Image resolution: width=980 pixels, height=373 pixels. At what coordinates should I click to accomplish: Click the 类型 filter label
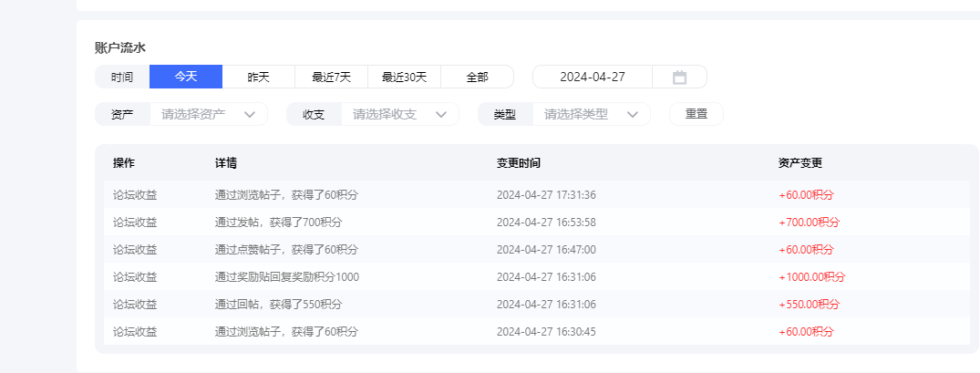pos(505,115)
